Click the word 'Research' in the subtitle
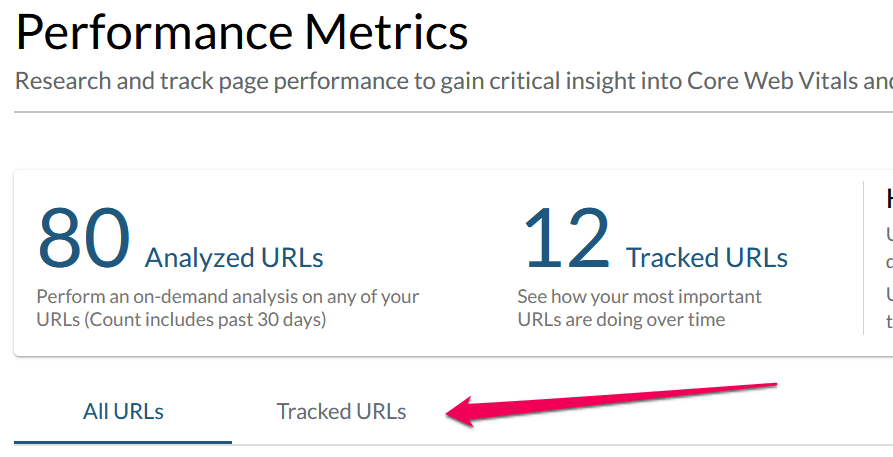893x457 pixels. click(x=62, y=81)
